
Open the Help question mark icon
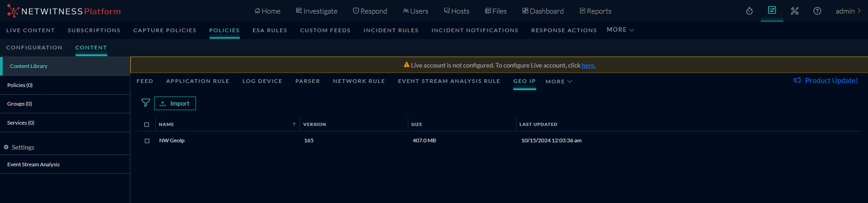(x=817, y=11)
